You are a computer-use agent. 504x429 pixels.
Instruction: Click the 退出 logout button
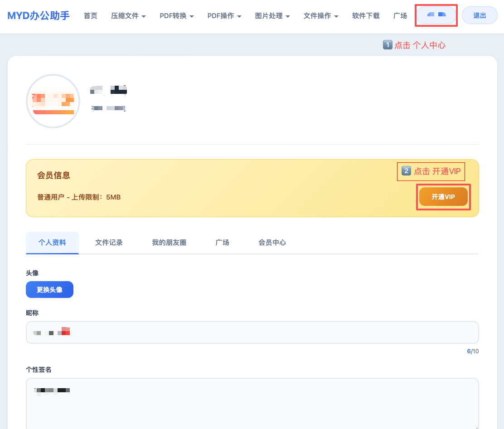pos(480,15)
